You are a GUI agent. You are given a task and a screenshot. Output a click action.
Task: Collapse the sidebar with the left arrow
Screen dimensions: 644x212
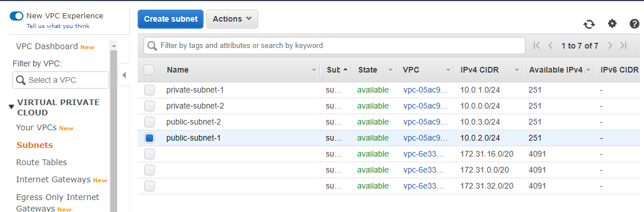click(x=123, y=75)
